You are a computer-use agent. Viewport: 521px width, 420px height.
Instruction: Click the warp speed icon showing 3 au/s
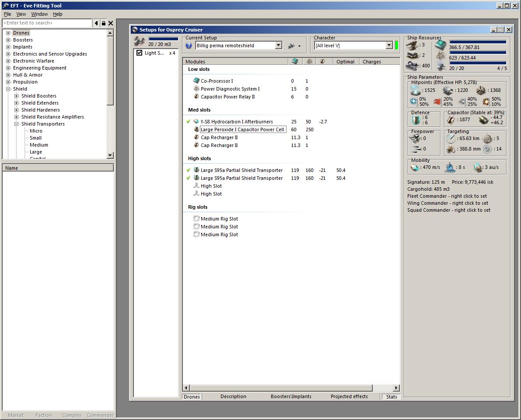click(478, 168)
